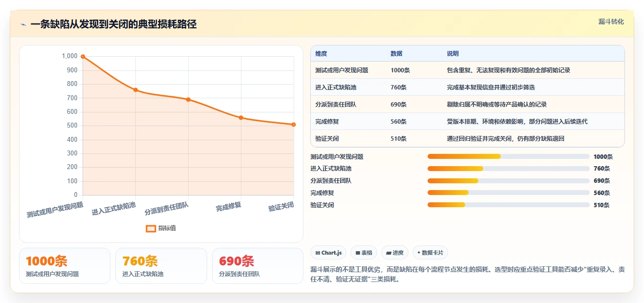Click the 完成修复 x-axis label on the chart
644x303 pixels.
tap(229, 207)
